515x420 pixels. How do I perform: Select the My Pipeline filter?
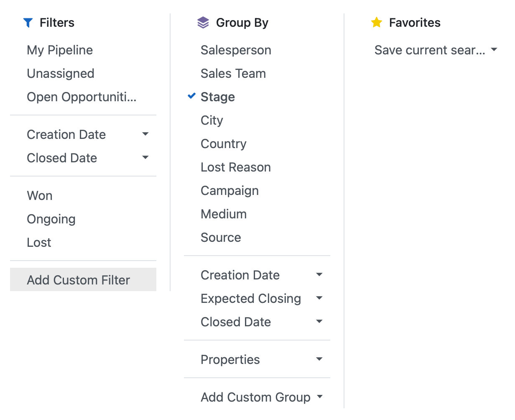point(59,50)
